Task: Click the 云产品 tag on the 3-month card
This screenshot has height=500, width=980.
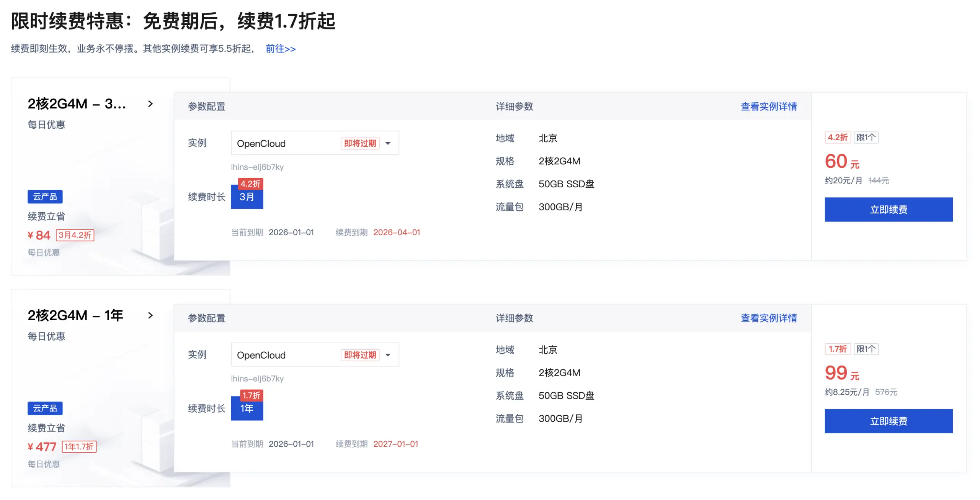Action: [45, 197]
